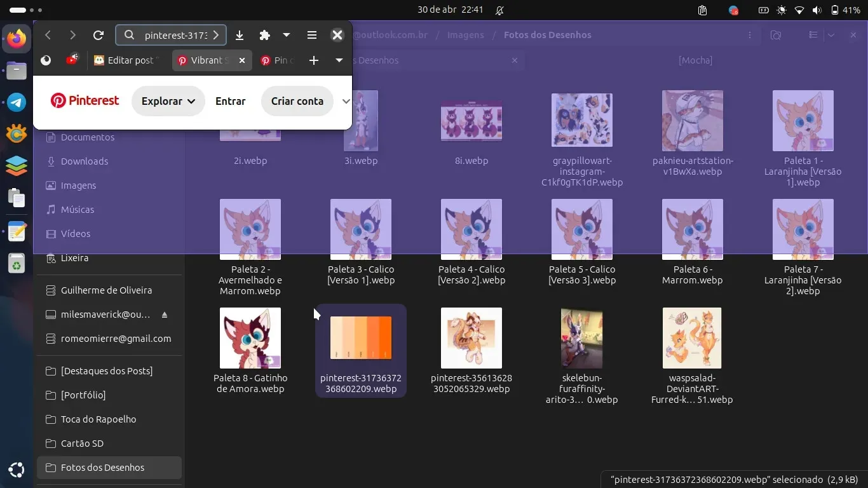This screenshot has width=868, height=488.
Task: Unmute the pinned YouTube tab
Action: [72, 60]
